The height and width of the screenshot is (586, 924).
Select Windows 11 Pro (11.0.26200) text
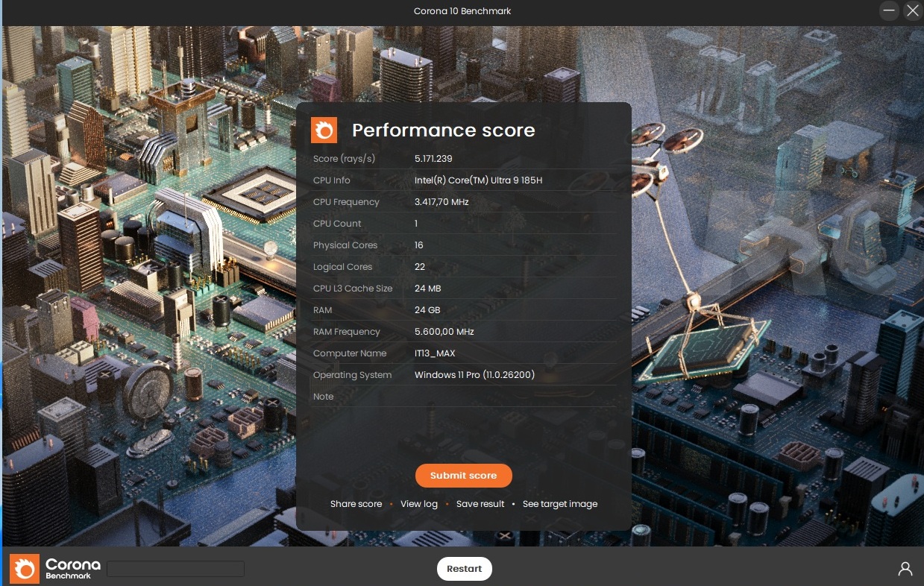(474, 375)
